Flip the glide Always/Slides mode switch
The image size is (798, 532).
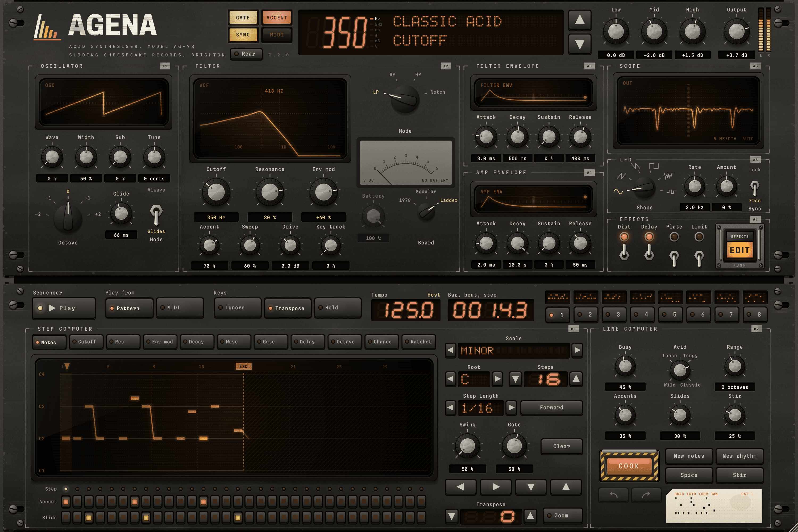point(156,215)
